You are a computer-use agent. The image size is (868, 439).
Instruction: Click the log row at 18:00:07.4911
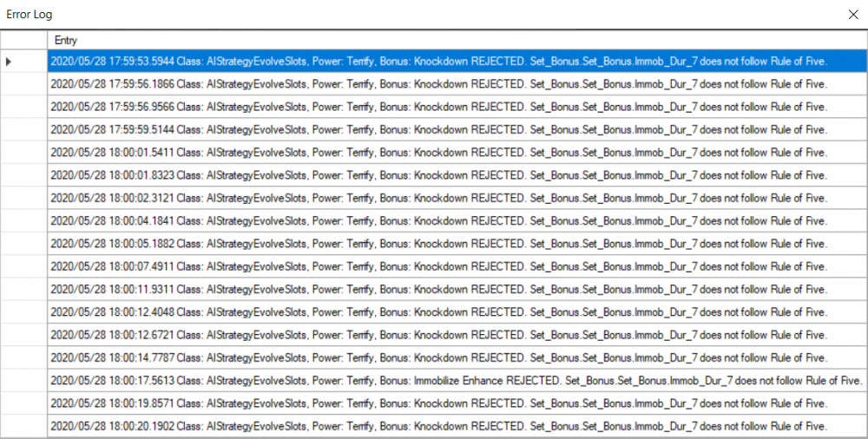coord(438,266)
